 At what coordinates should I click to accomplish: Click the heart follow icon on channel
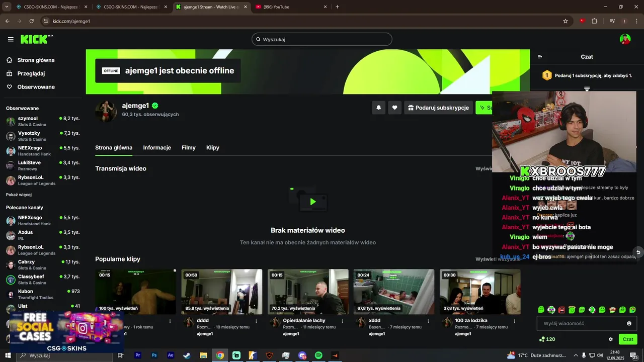[395, 108]
